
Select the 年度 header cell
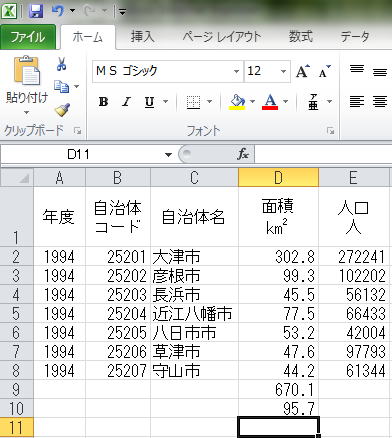[59, 217]
